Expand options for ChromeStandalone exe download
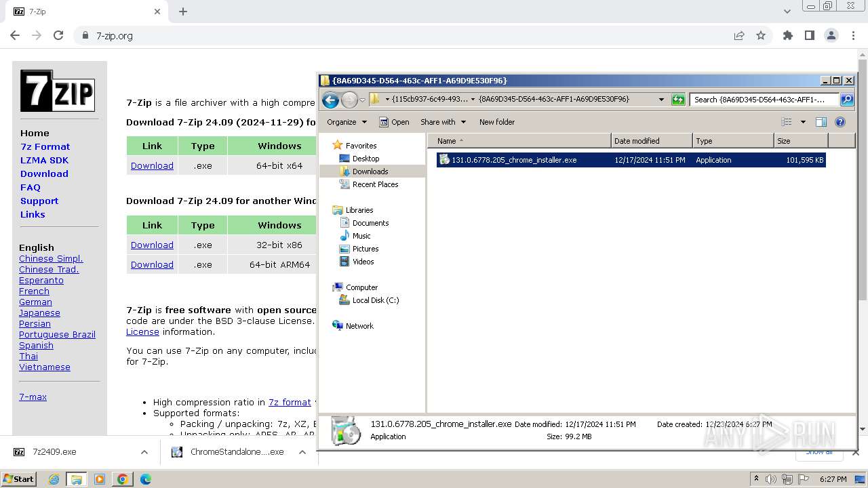The width and height of the screenshot is (868, 488). [302, 452]
